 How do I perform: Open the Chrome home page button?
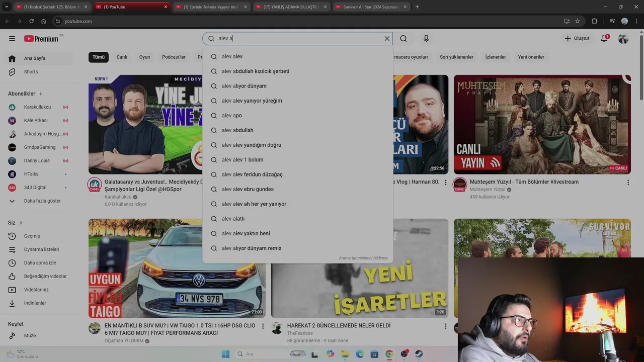43,21
